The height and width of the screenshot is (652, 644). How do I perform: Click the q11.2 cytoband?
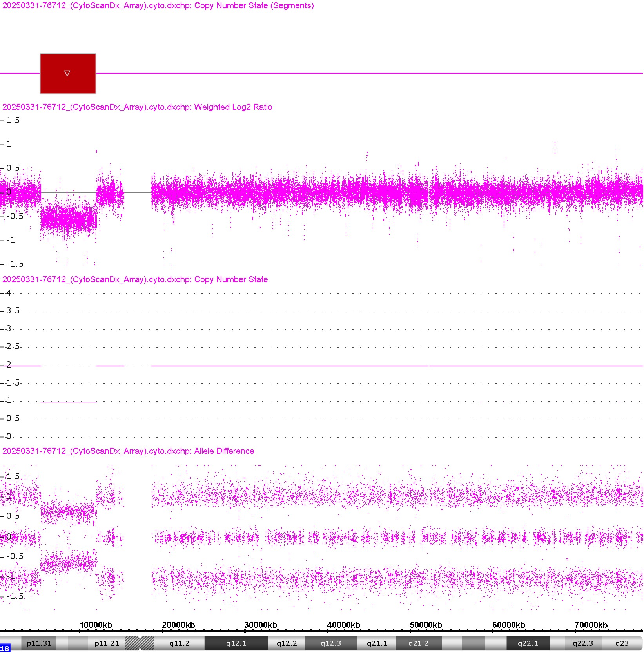pyautogui.click(x=179, y=643)
